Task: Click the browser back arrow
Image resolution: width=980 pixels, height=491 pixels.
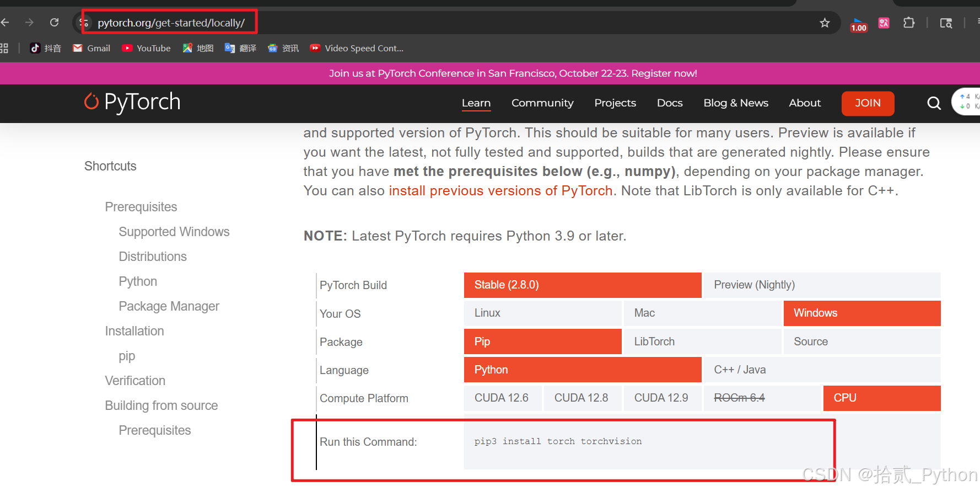Action: coord(5,23)
